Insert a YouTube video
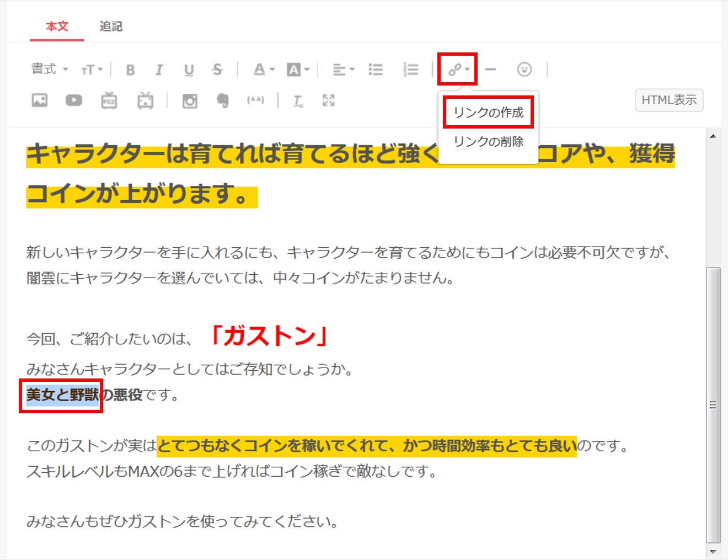 [x=74, y=100]
